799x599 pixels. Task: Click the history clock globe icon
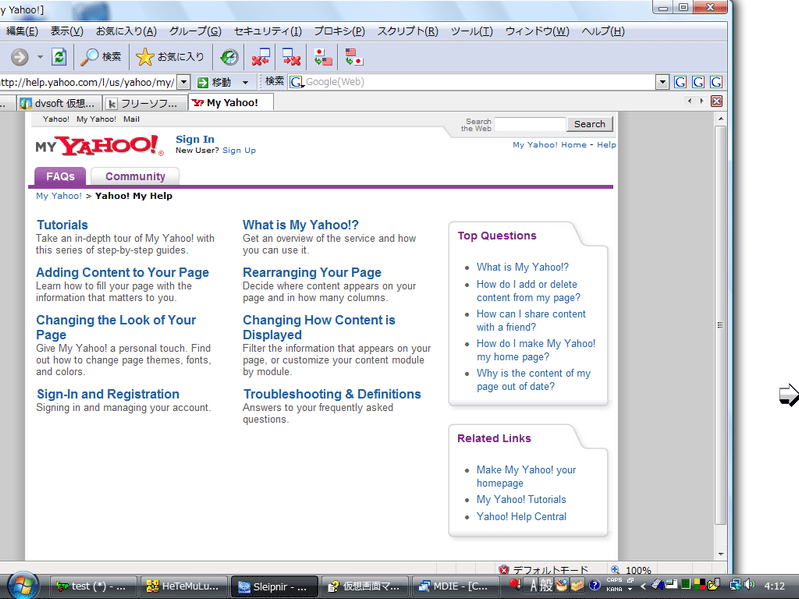pyautogui.click(x=229, y=57)
